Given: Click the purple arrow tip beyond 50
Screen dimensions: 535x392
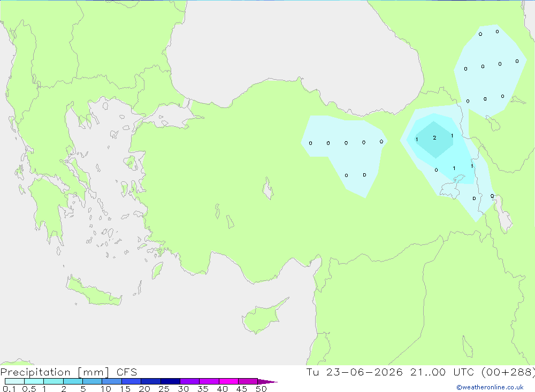Looking at the screenshot, I should pos(267,381).
